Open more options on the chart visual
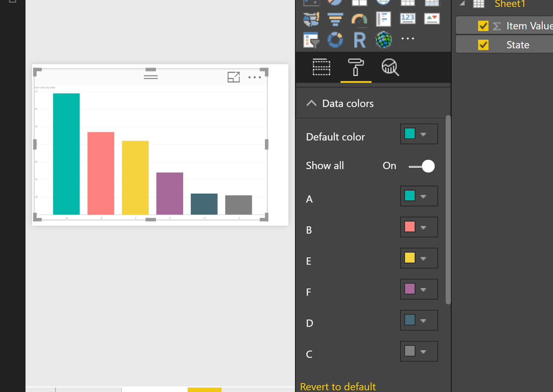Screen dimensions: 553x392 255,77
